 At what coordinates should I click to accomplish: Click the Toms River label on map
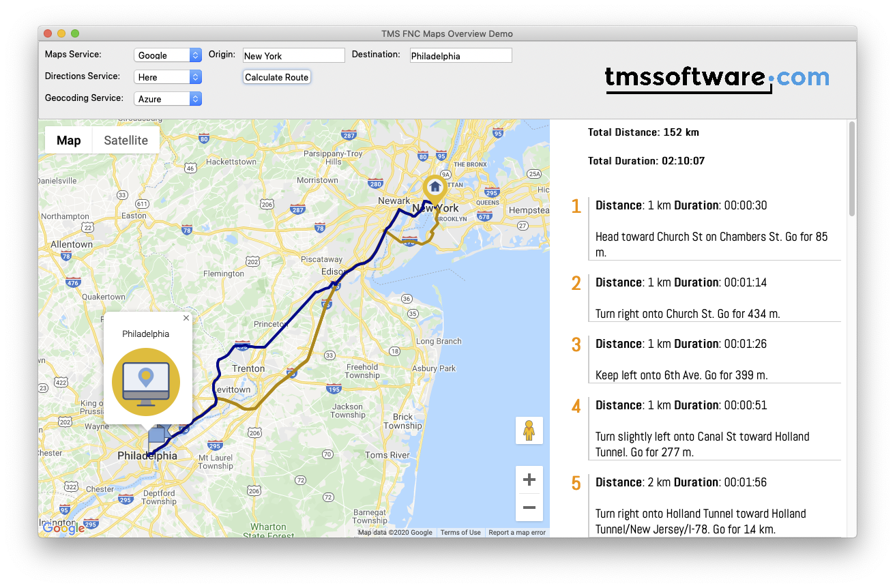coord(387,455)
